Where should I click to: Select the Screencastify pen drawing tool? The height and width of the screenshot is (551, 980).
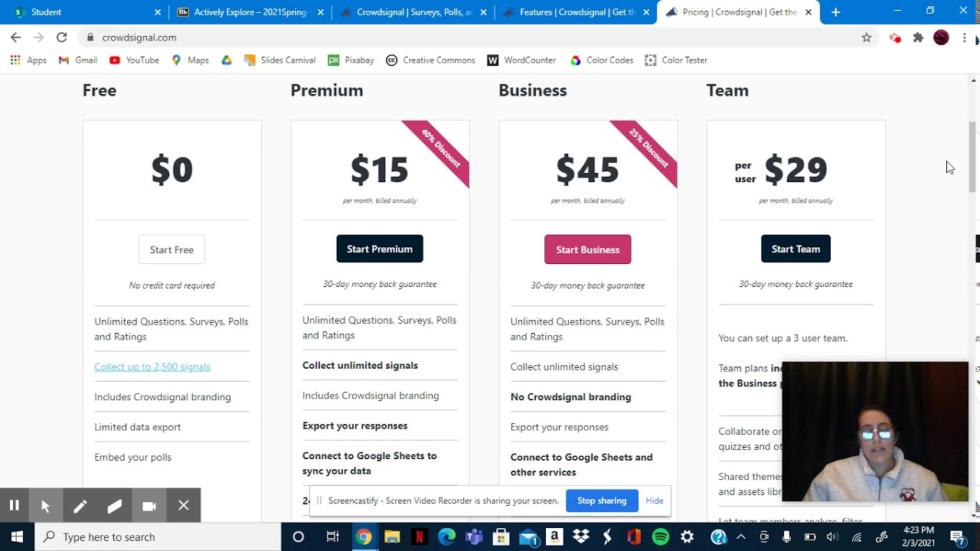pos(80,505)
